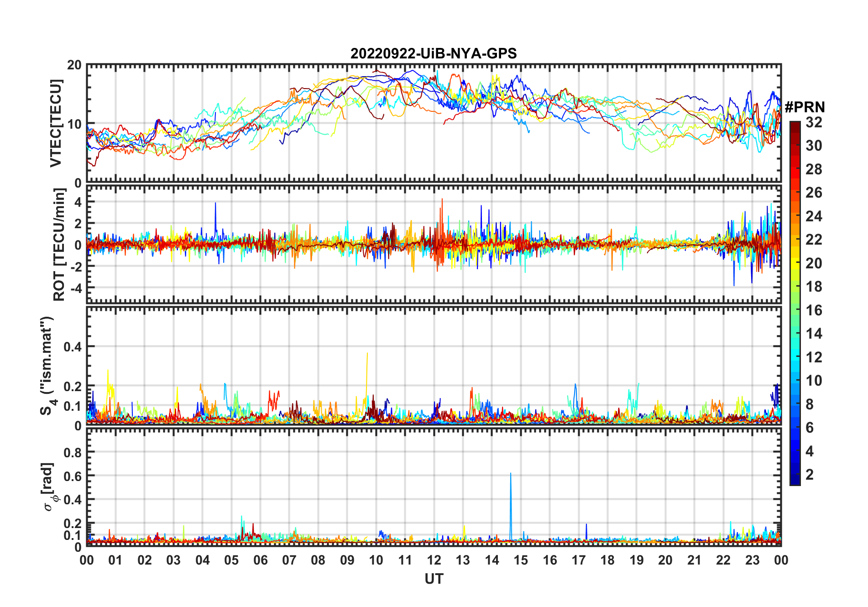Viewport: 868px width, 607px height.
Task: Click the 12 tick label on the UT axis
Action: coord(434,560)
